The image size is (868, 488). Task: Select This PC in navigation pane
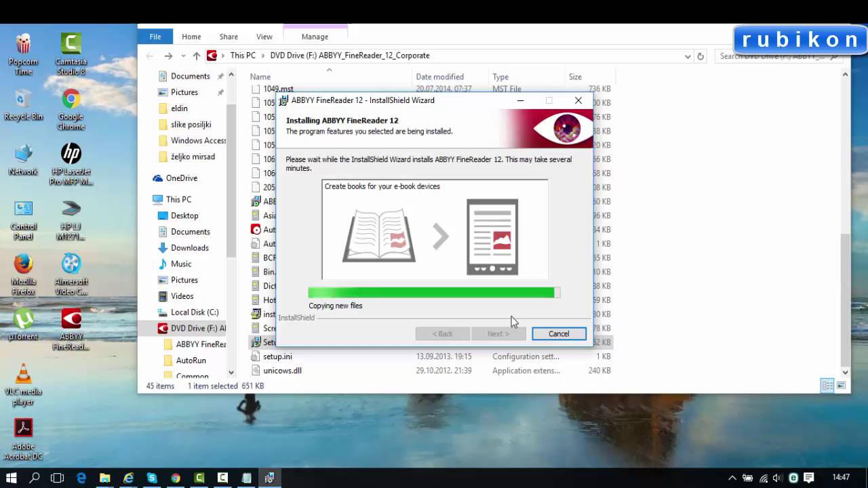pos(178,199)
